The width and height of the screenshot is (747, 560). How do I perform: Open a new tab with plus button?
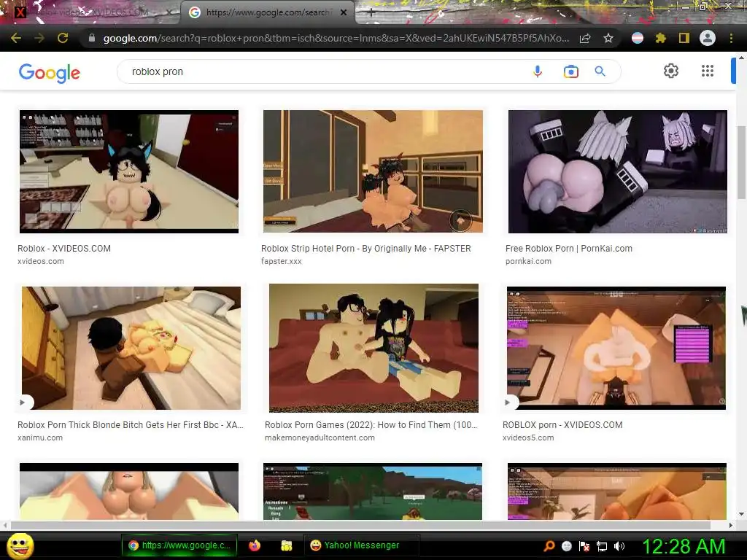pos(371,12)
